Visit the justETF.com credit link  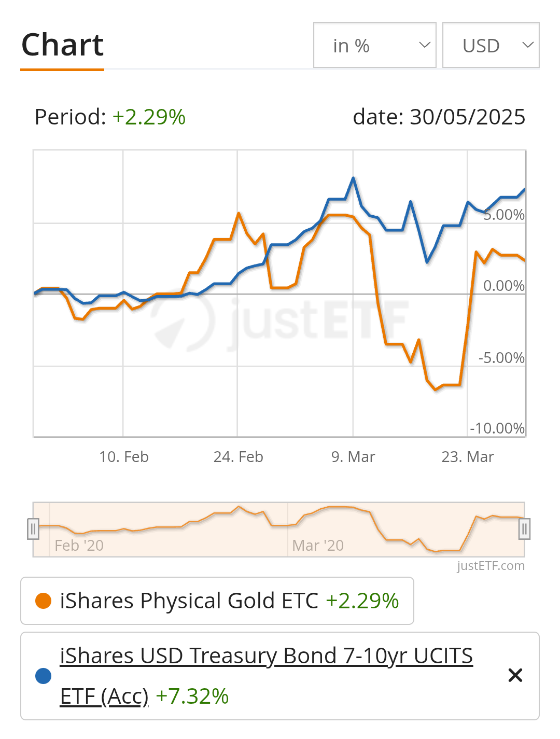tap(491, 566)
